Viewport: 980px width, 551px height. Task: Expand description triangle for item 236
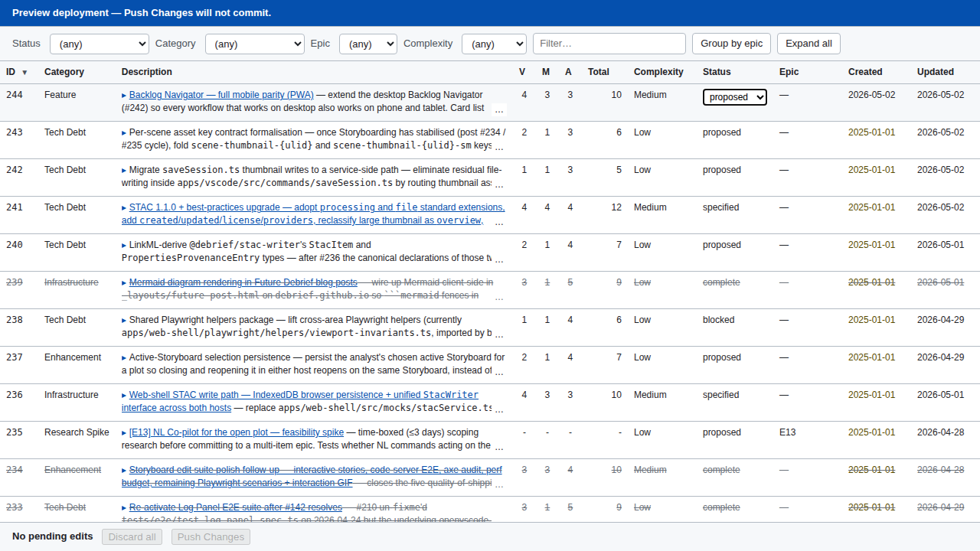(x=124, y=396)
